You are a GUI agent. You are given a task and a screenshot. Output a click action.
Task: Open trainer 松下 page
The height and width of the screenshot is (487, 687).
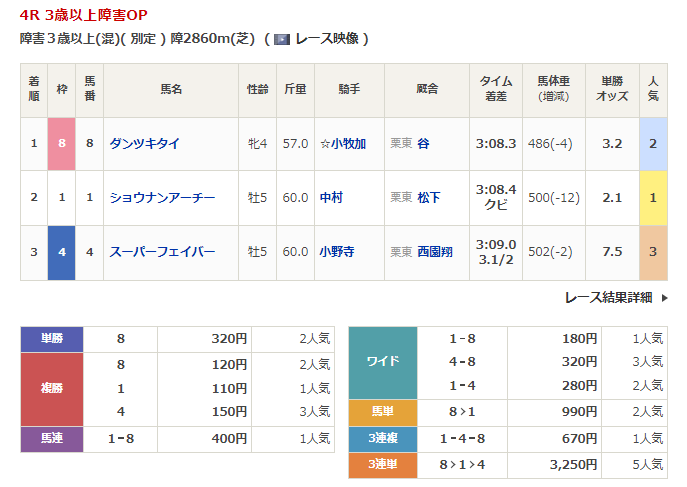coord(429,198)
